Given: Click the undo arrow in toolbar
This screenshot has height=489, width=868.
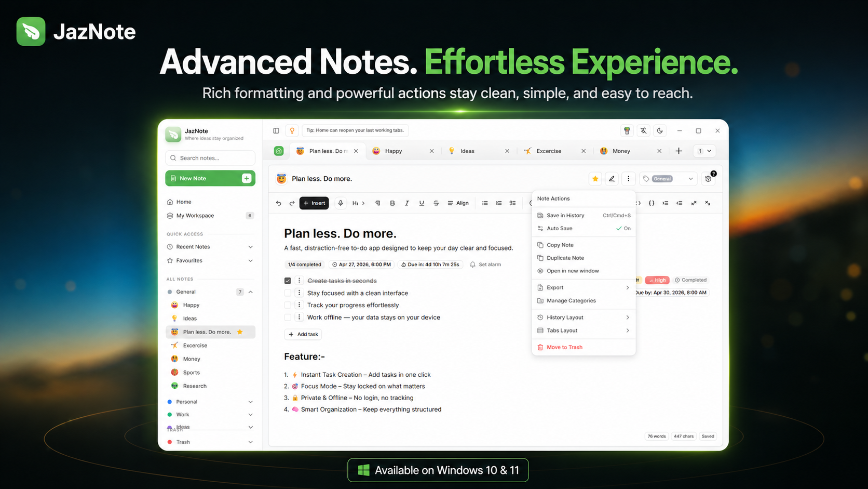Looking at the screenshot, I should (279, 203).
